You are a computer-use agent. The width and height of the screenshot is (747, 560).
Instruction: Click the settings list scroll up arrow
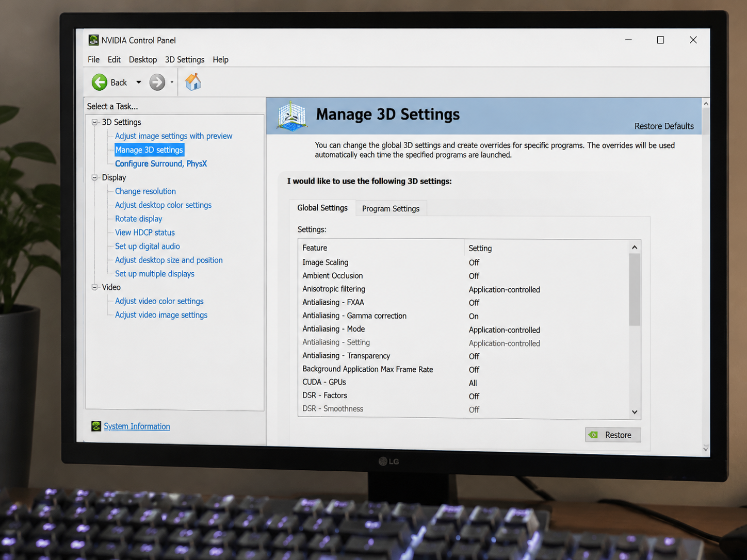[x=635, y=248]
